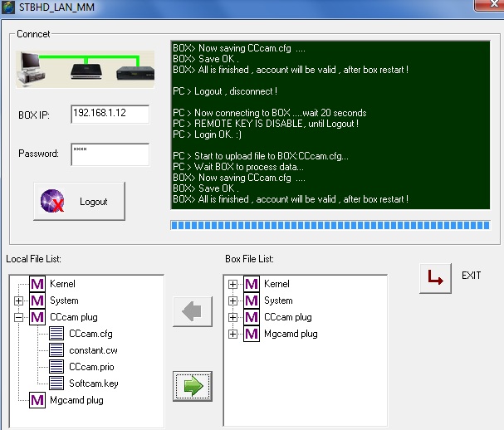Click the constant.cw document icon
Viewport: 504px width, 430px height.
[x=56, y=350]
